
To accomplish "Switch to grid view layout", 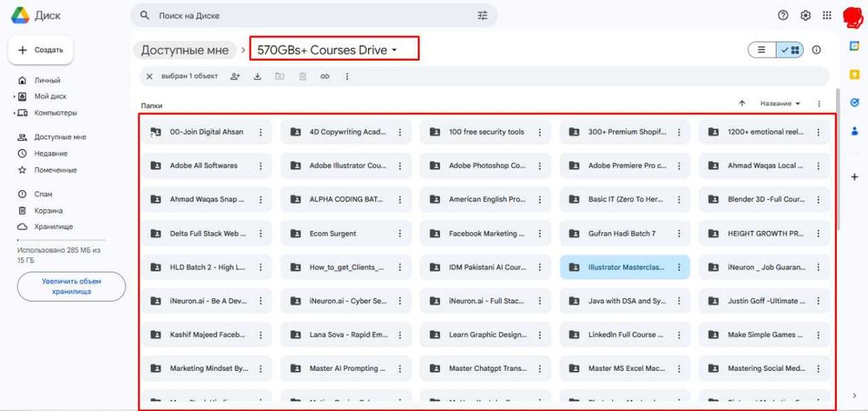I will pos(790,50).
